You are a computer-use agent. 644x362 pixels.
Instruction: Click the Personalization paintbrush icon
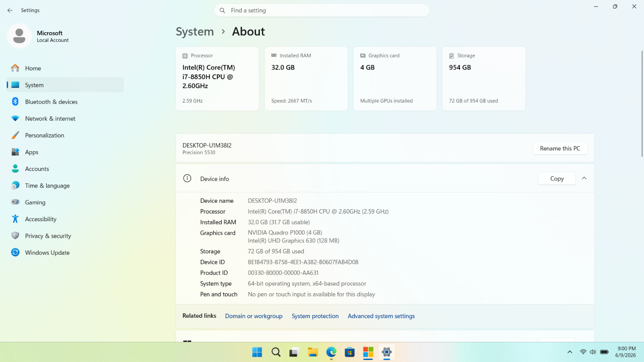pos(15,135)
